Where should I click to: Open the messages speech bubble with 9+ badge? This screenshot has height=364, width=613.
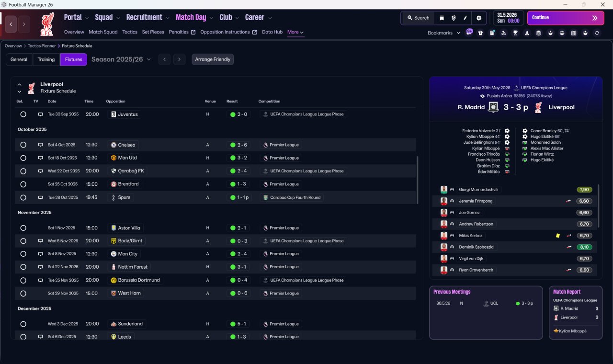click(x=469, y=32)
